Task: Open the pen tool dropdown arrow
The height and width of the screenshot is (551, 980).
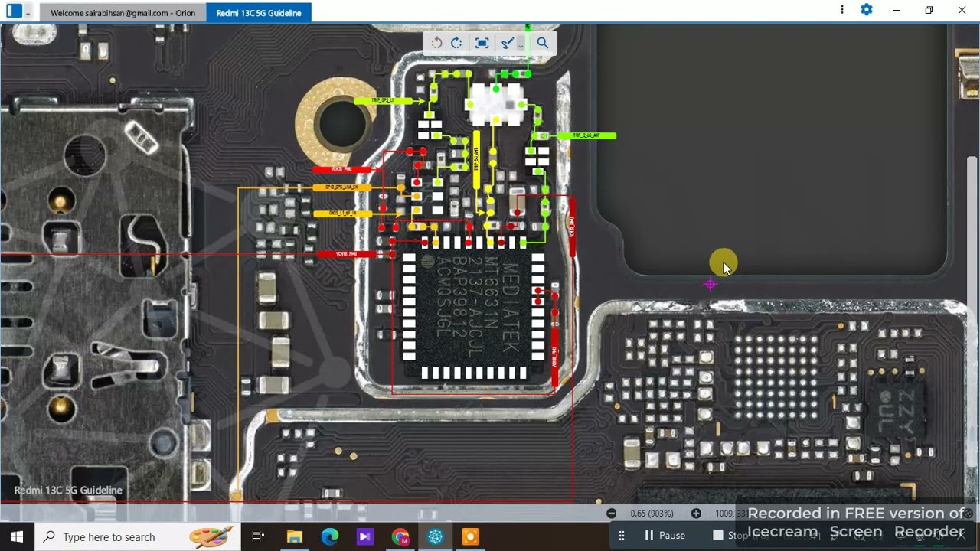Action: coord(521,44)
